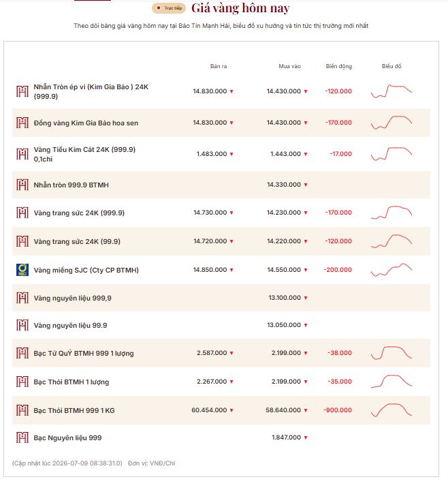The image size is (448, 492).
Task: Click the Bán ra column header
Action: [219, 66]
